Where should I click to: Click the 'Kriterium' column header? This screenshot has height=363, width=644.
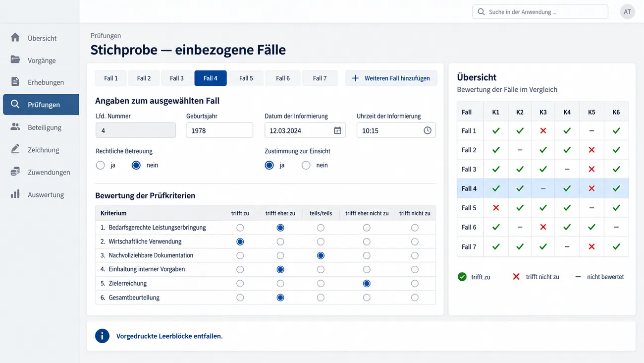pos(113,213)
